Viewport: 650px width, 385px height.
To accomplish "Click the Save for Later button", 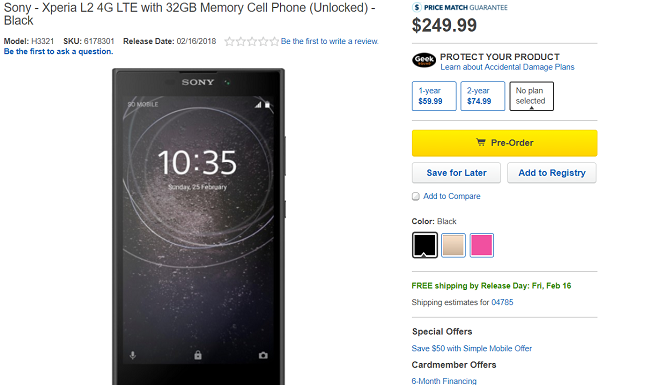I will 456,173.
